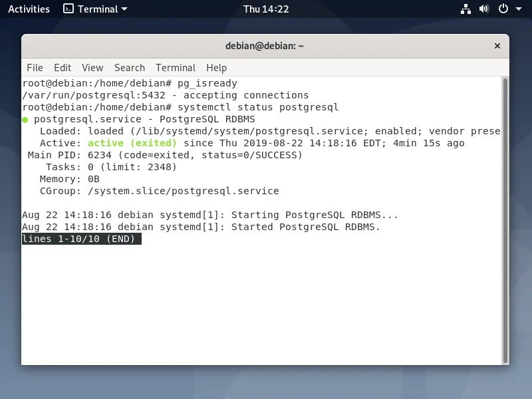Screen dimensions: 532x399
Task: Open the Help menu
Action: 217,68
